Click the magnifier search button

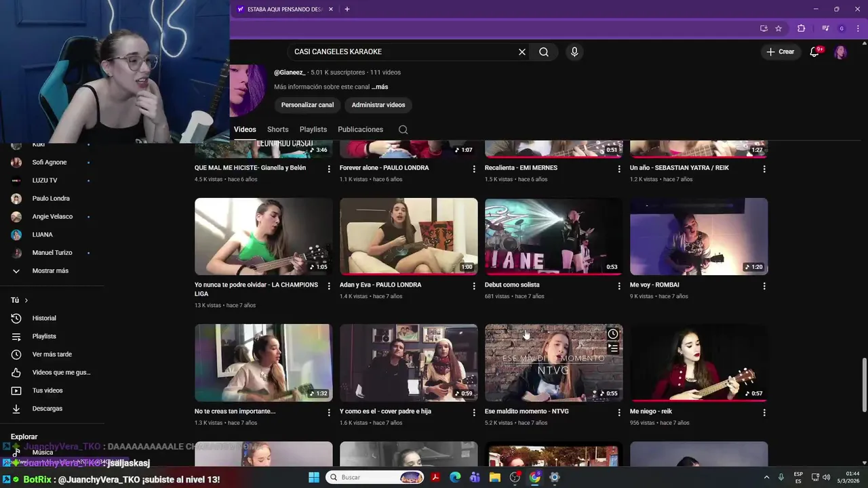tap(544, 52)
